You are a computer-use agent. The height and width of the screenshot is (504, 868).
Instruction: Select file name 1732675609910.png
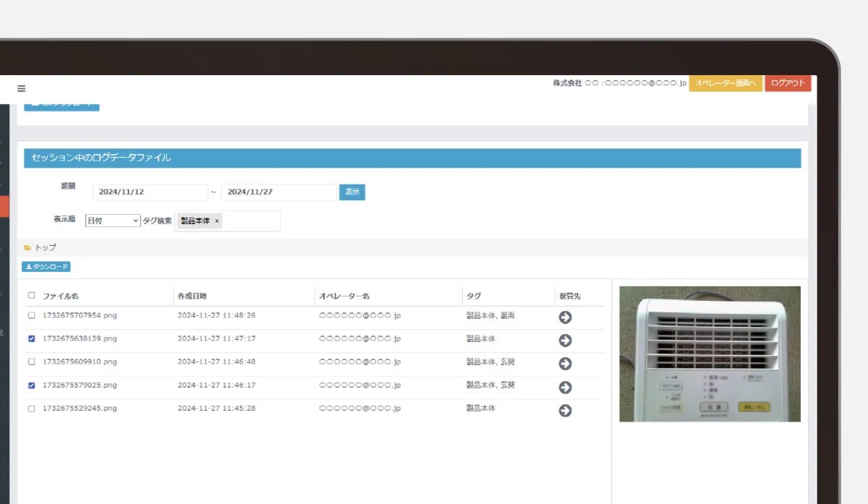pyautogui.click(x=80, y=362)
